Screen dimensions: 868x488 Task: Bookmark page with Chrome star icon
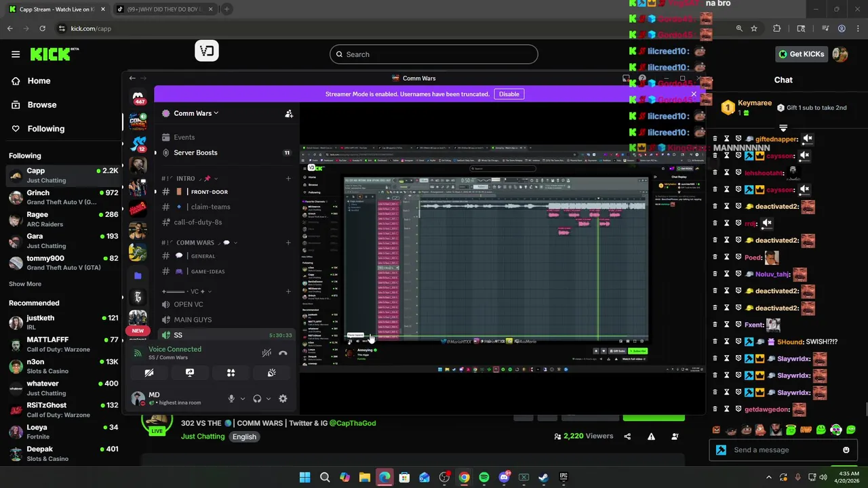(754, 28)
